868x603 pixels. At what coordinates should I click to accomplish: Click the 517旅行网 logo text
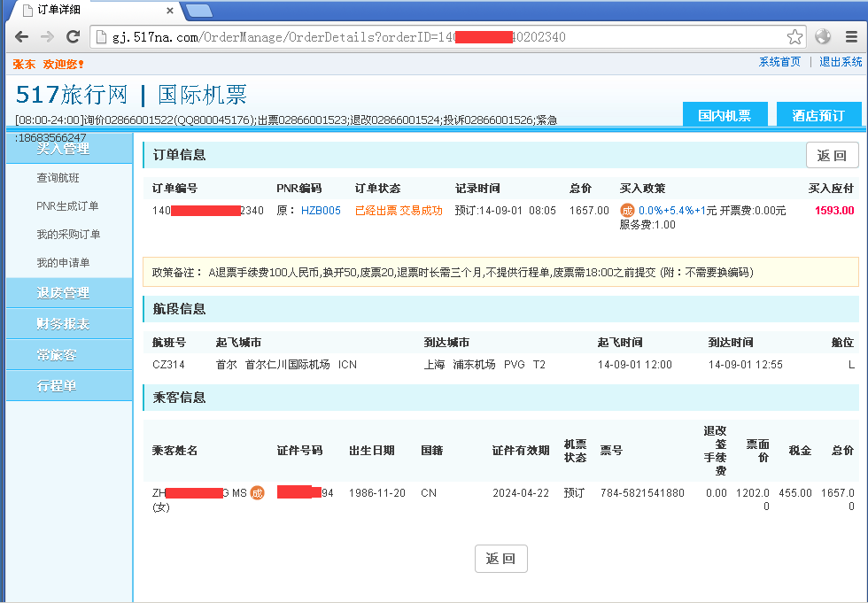point(72,95)
